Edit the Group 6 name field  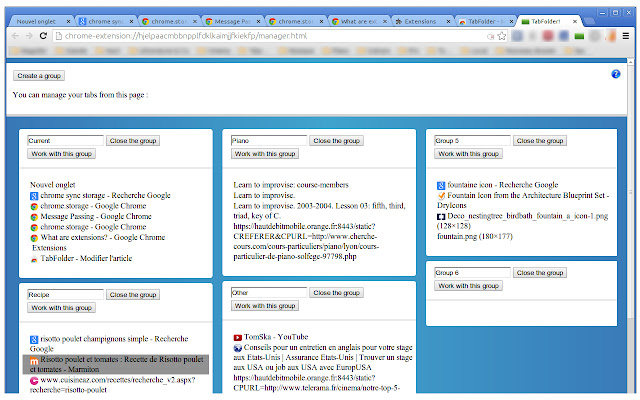tap(472, 273)
